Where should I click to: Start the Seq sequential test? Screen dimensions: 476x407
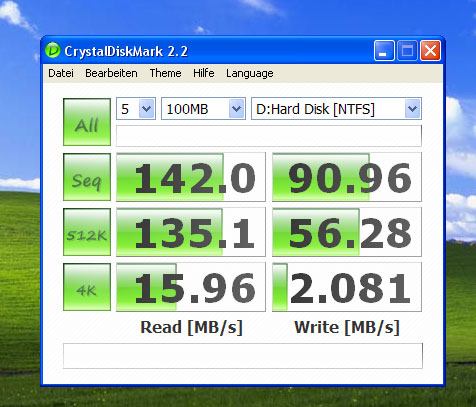87,177
